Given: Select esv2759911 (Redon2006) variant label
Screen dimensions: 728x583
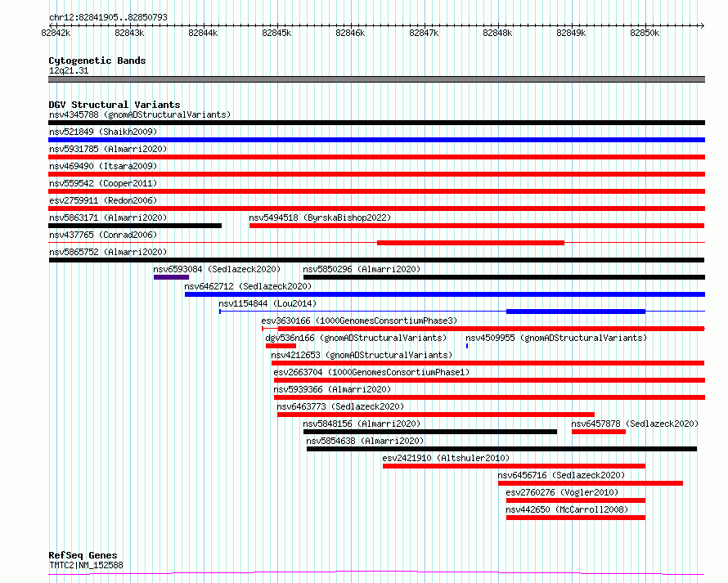Looking at the screenshot, I should click(x=103, y=200).
